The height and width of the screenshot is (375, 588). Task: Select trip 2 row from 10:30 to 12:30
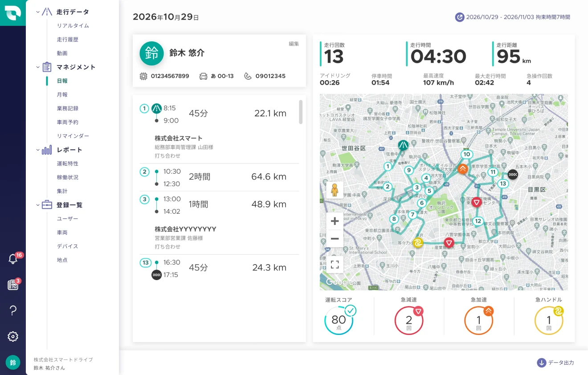(219, 177)
